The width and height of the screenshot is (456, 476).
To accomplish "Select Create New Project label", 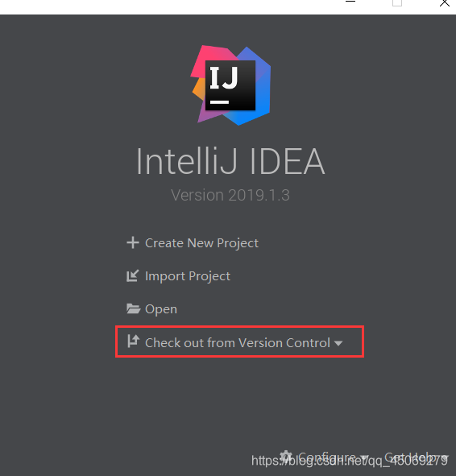I will click(201, 243).
